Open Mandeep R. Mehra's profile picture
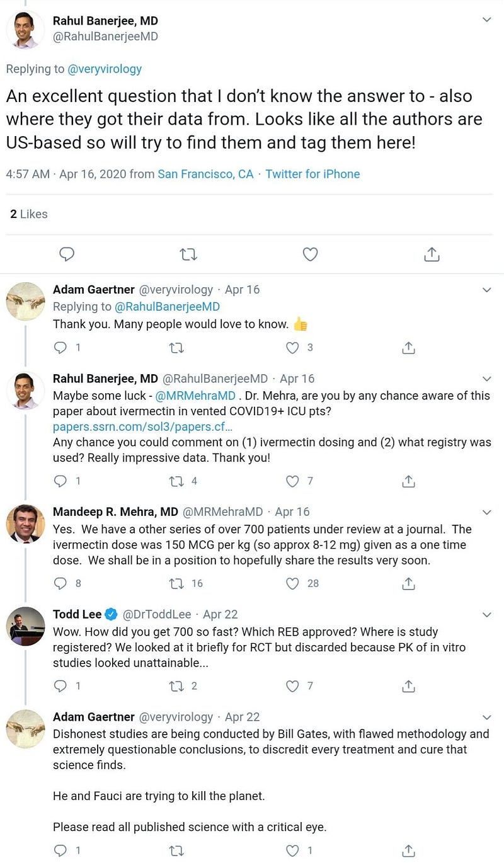The image size is (504, 863). [x=25, y=523]
